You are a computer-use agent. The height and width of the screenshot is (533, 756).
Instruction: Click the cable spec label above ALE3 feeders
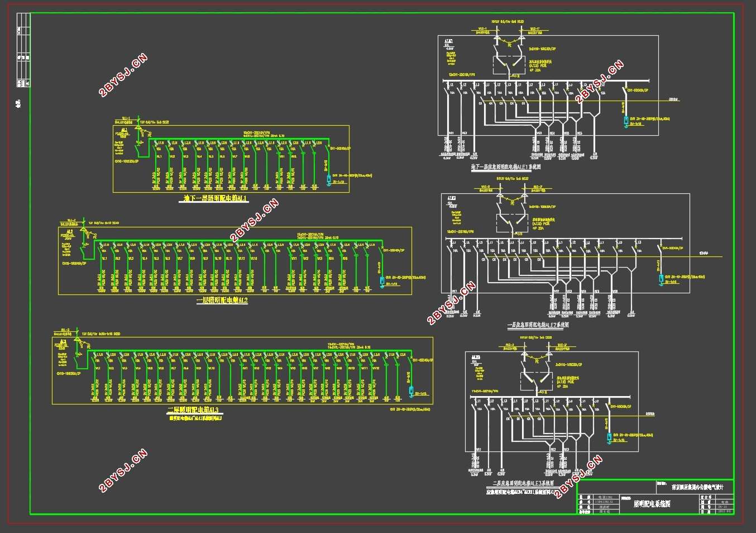537,337
